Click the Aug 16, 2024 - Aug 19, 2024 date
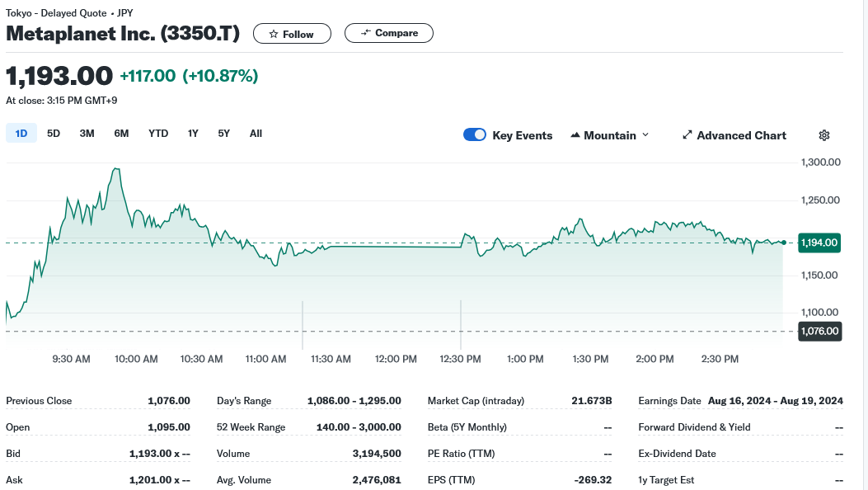 coord(776,401)
